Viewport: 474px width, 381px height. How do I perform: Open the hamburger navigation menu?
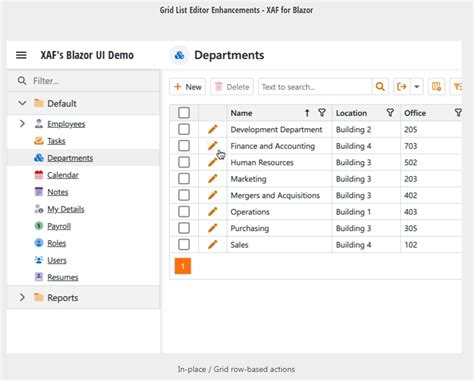click(21, 55)
